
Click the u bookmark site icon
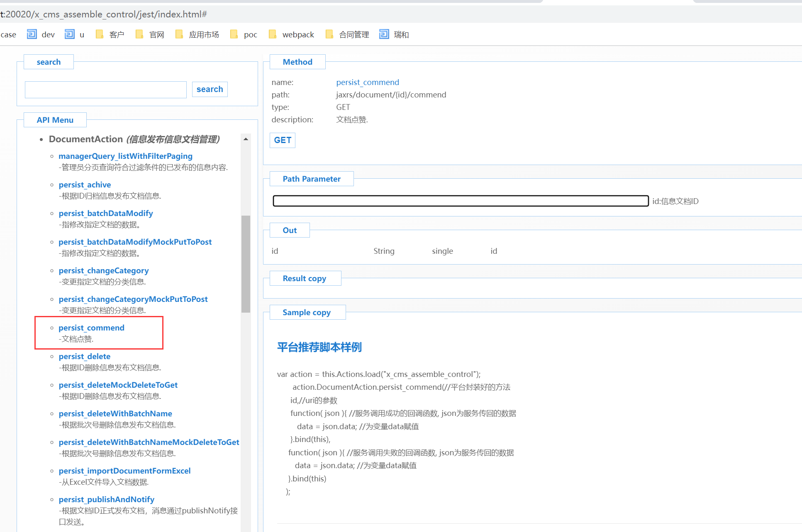(x=70, y=34)
